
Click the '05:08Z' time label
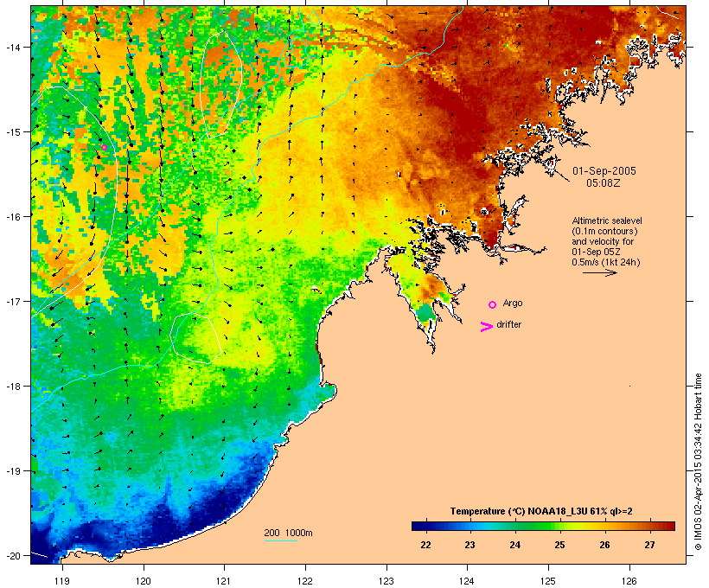click(x=604, y=183)
